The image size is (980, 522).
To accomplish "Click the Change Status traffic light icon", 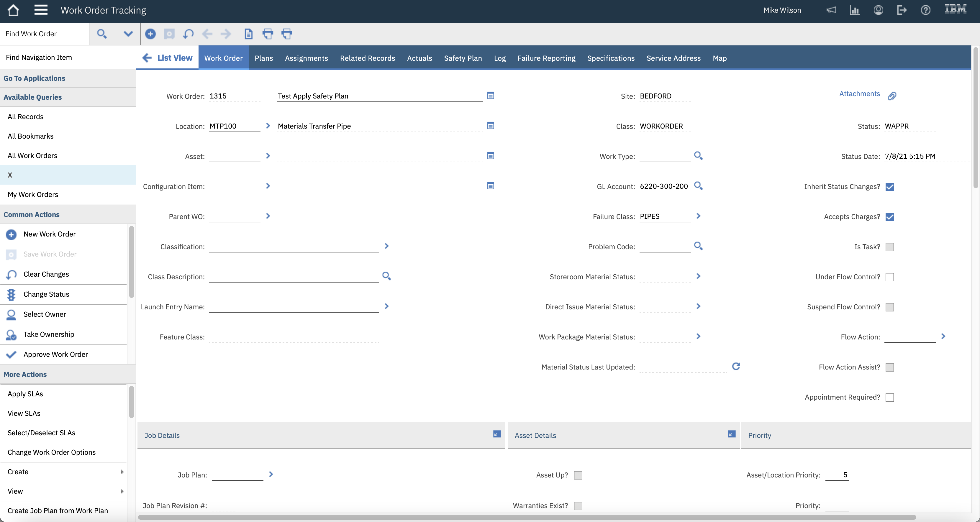I will 11,294.
